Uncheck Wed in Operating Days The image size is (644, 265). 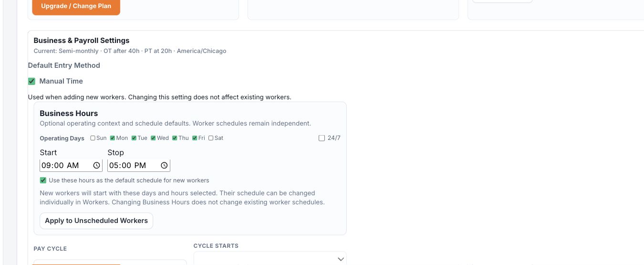(x=153, y=138)
